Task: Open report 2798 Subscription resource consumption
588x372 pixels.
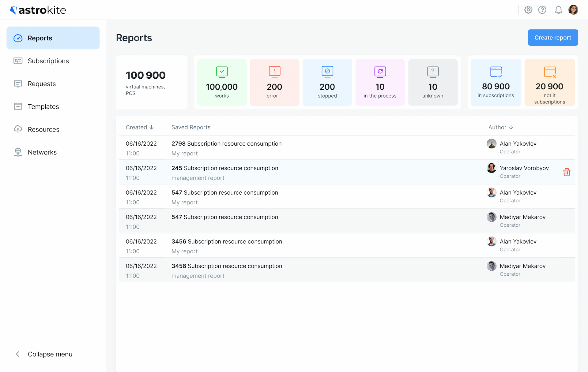Action: coord(347,148)
